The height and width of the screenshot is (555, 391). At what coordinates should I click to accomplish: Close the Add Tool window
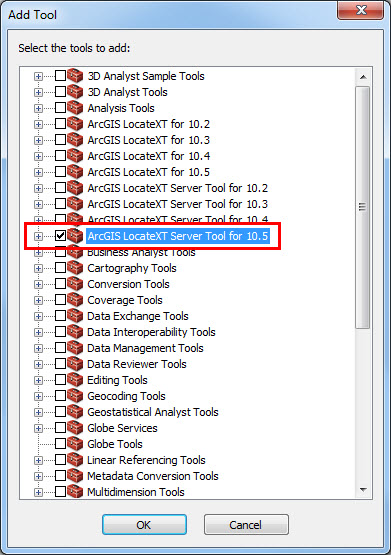pos(361,10)
